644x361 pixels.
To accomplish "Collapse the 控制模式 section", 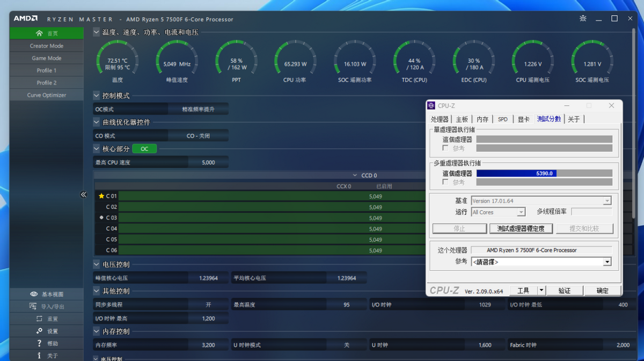I will click(97, 96).
